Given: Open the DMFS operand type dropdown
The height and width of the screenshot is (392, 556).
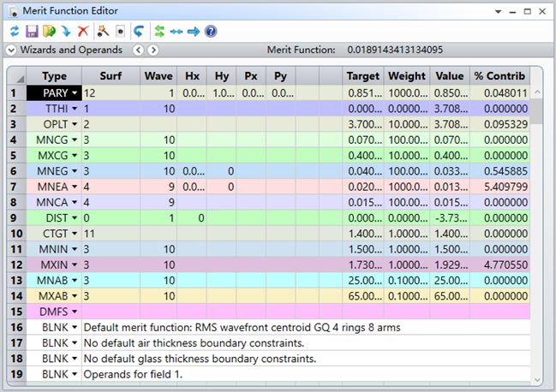Looking at the screenshot, I should 75,312.
